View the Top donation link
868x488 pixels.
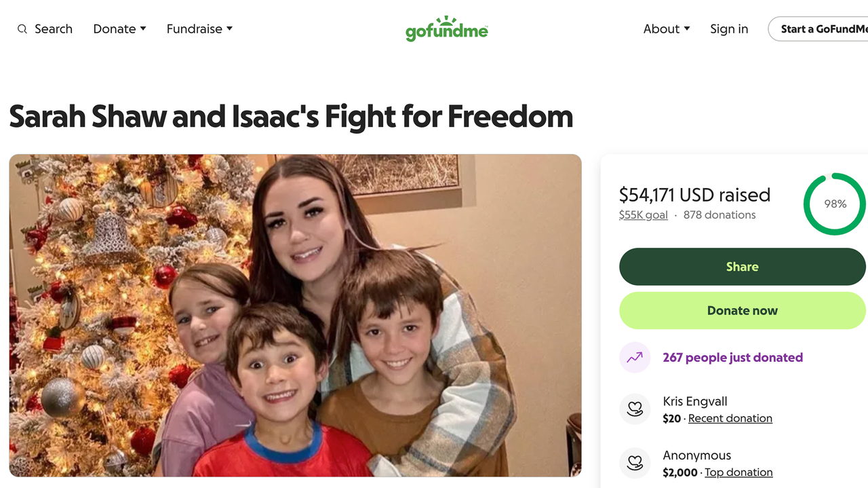tap(738, 472)
